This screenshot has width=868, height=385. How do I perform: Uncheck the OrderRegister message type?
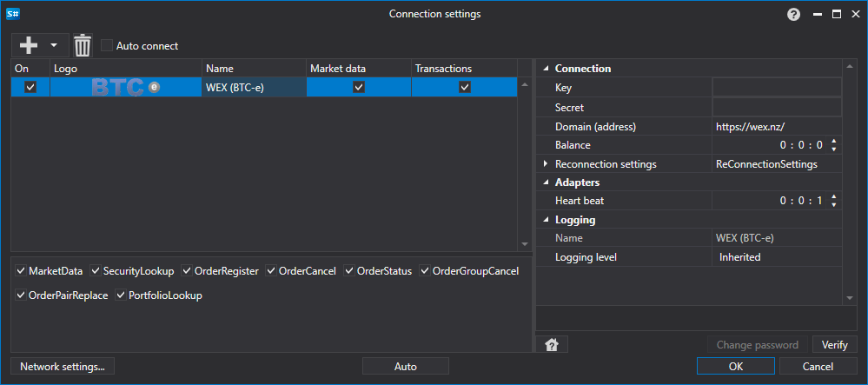point(187,271)
